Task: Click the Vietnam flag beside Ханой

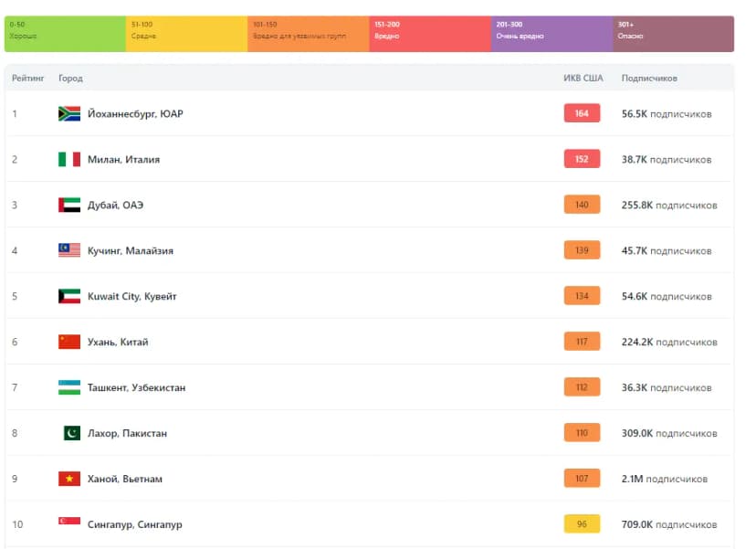Action: (x=69, y=479)
